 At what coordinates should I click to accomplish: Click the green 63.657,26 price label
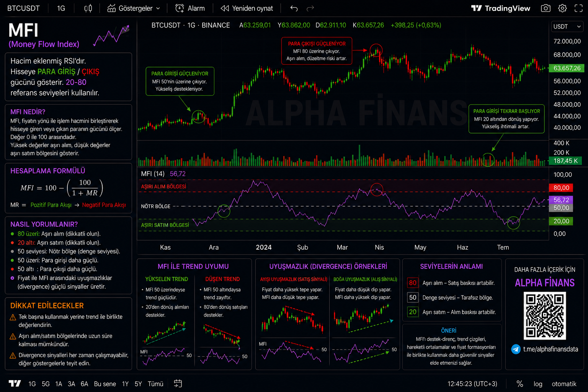click(x=566, y=68)
